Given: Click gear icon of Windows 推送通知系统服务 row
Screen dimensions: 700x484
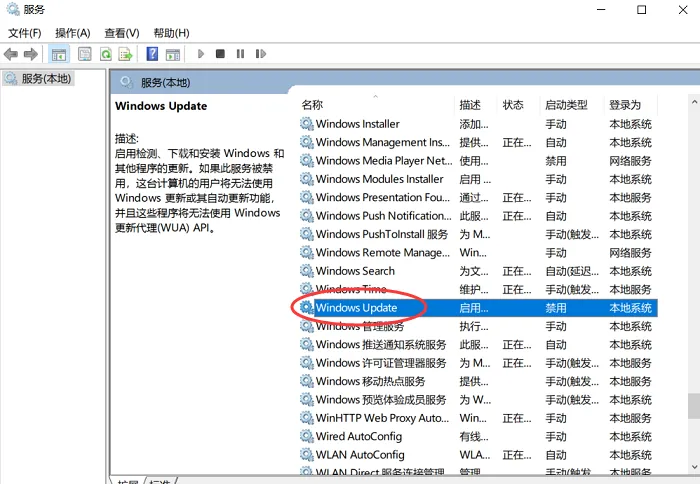Looking at the screenshot, I should 306,344.
